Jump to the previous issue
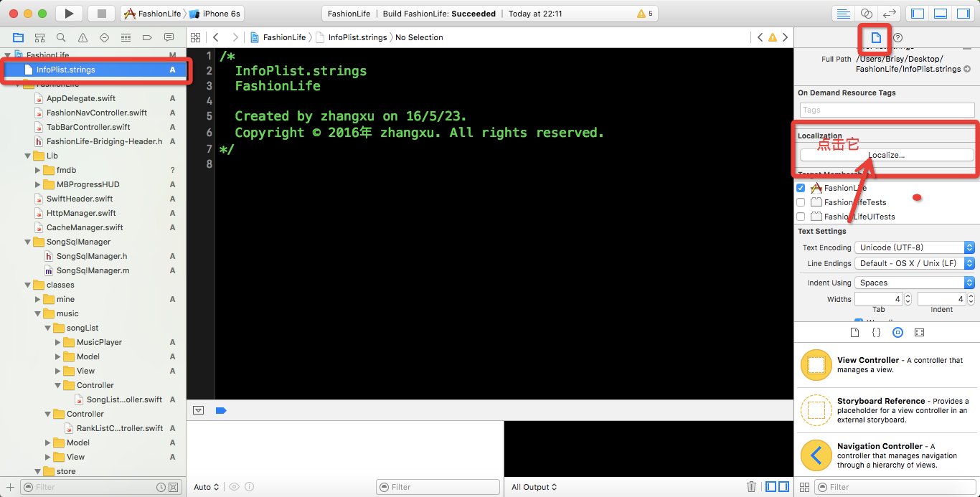 [x=760, y=37]
